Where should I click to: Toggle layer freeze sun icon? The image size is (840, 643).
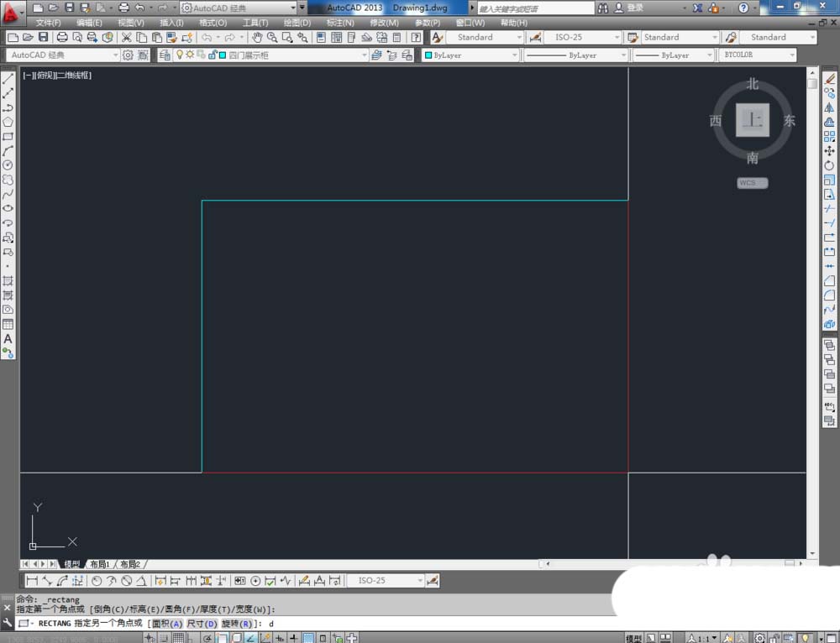[x=190, y=55]
